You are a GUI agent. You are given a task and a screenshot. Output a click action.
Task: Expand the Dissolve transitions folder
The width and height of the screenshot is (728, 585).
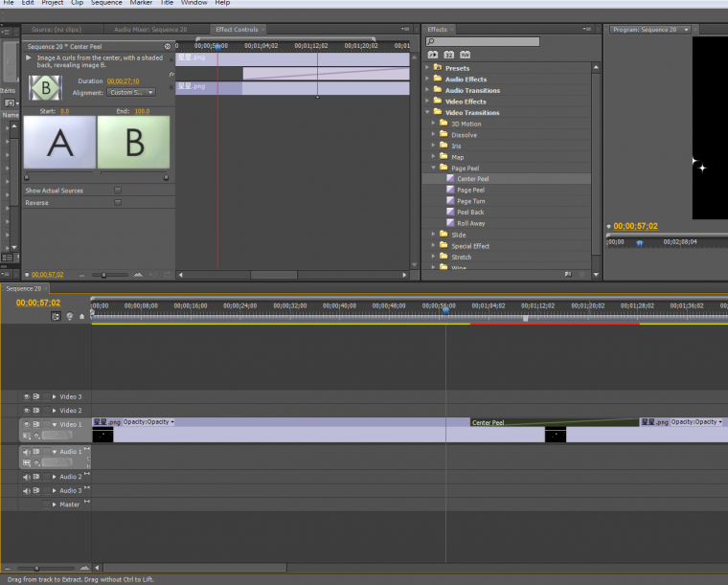[x=433, y=135]
